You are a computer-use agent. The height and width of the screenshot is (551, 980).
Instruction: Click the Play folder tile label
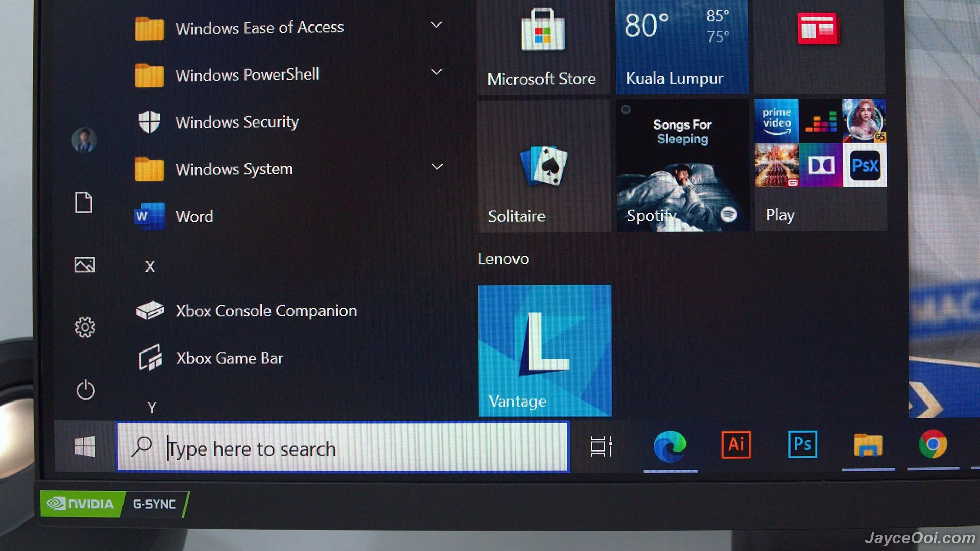click(780, 215)
